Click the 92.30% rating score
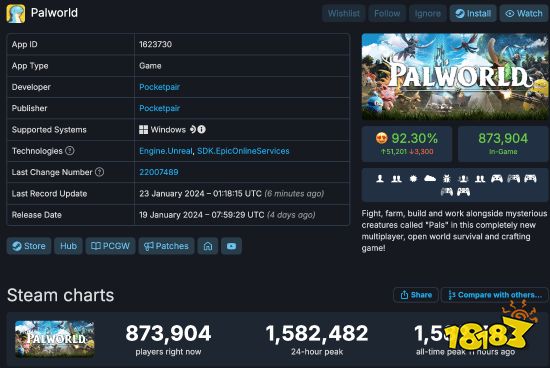Screen dimensions: 550x368 (x=414, y=138)
